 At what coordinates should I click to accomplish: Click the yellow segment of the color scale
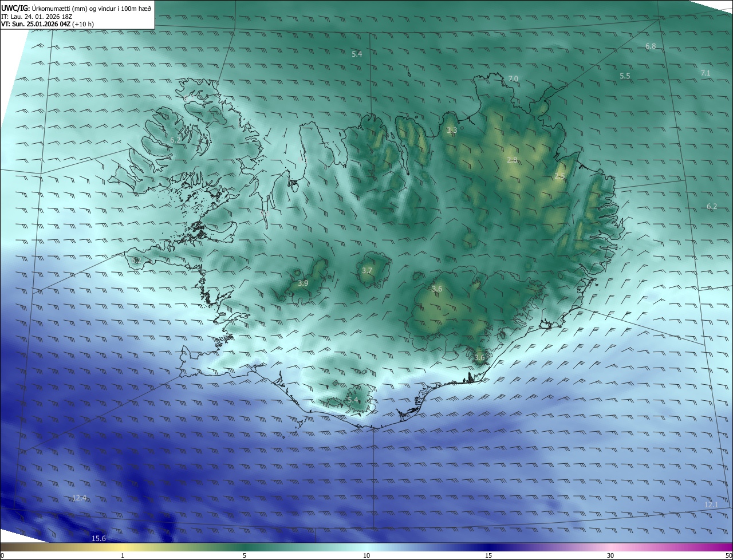[123, 547]
